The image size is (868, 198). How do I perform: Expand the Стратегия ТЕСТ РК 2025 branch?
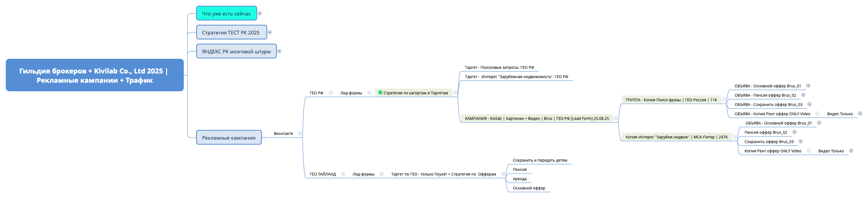click(x=270, y=32)
